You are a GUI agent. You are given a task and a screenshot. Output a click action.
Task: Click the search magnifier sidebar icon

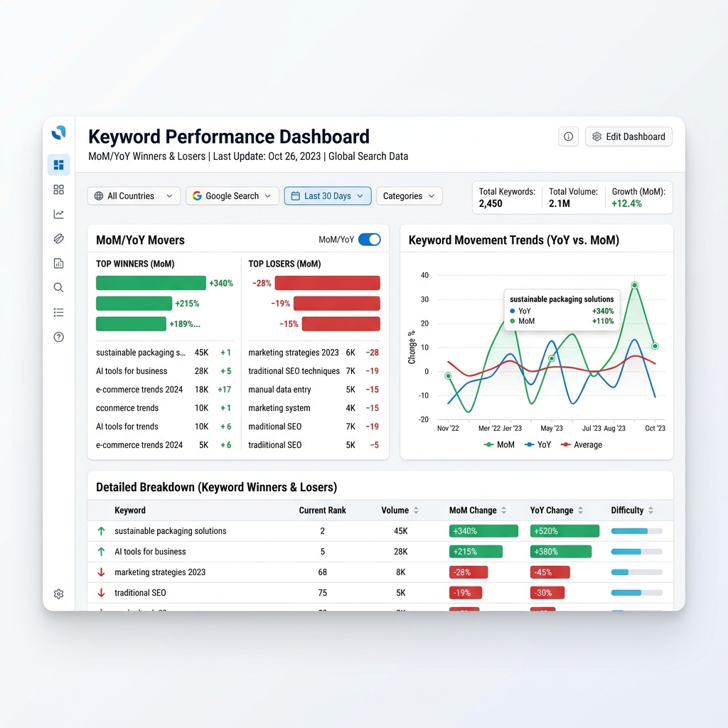pyautogui.click(x=58, y=288)
